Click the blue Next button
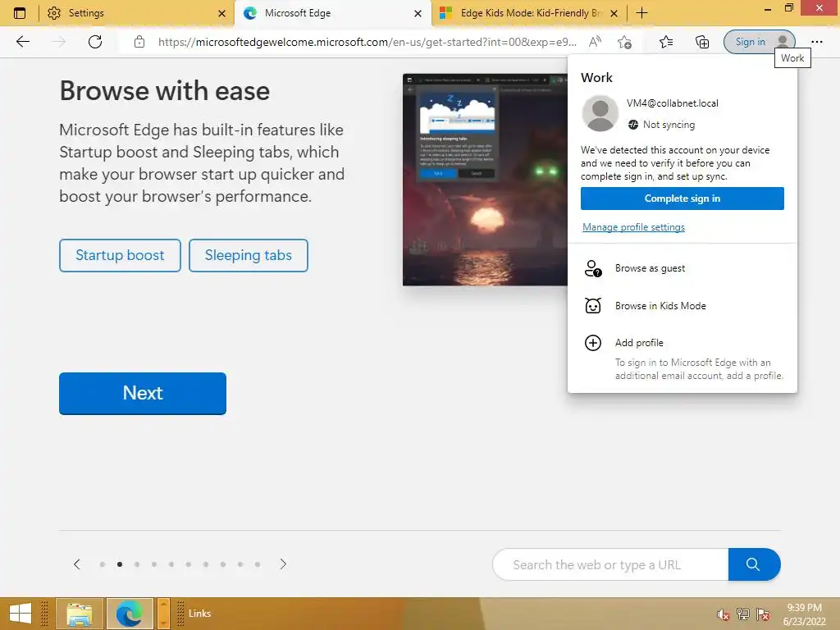840x630 pixels. pos(143,393)
